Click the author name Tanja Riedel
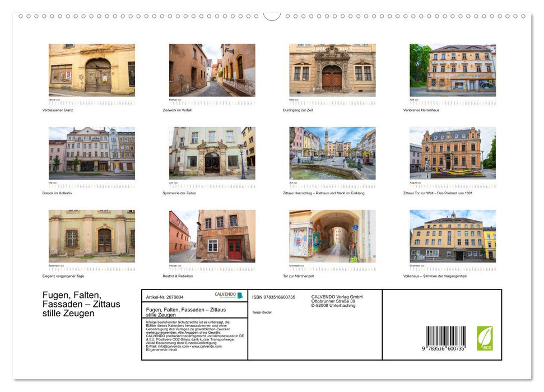Screen dimensions: 544x392 point(262,312)
